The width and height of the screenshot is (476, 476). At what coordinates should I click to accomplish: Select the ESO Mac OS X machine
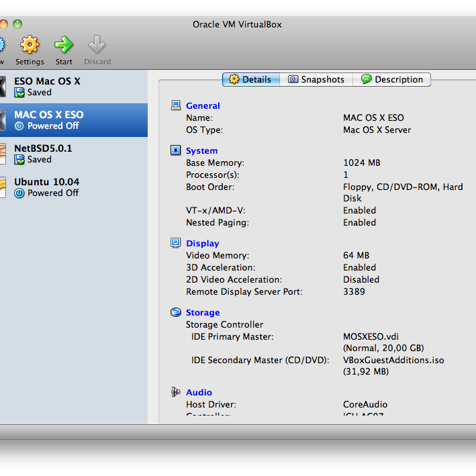pos(47,87)
